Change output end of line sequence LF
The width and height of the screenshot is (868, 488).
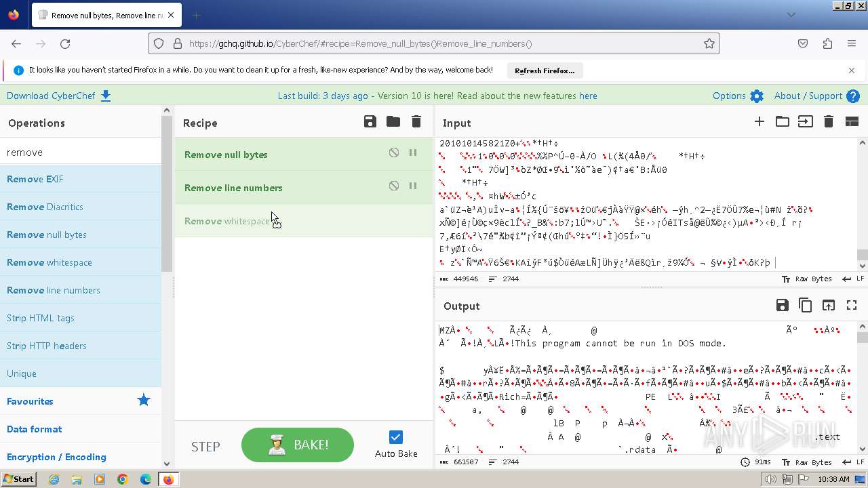852,462
